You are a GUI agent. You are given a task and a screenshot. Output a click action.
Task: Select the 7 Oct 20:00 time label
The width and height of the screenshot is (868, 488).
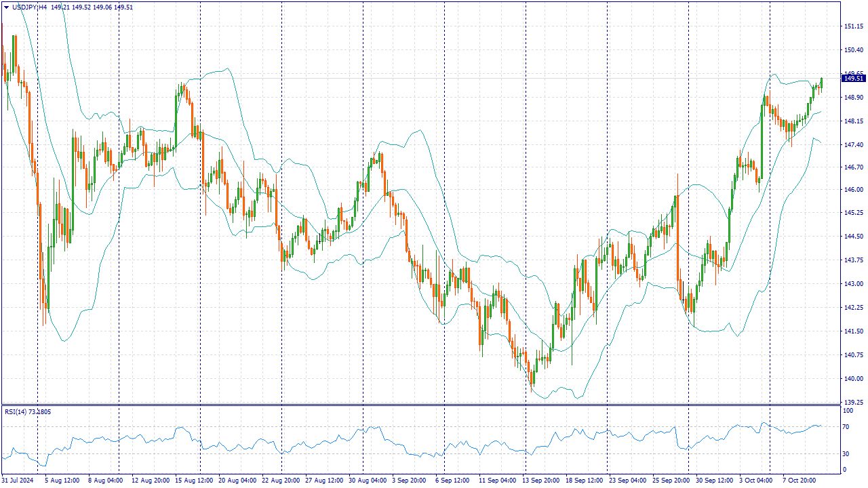[800, 481]
